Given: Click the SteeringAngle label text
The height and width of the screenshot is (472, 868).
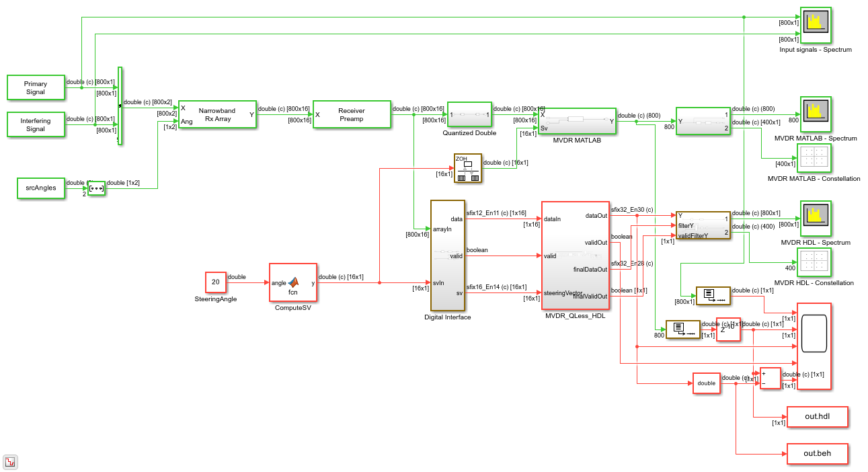Looking at the screenshot, I should (216, 299).
